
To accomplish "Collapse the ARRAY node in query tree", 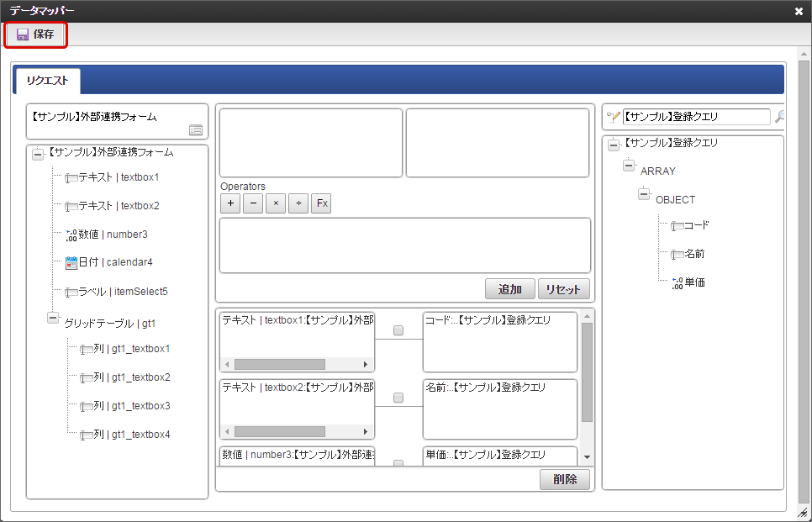I will (629, 166).
